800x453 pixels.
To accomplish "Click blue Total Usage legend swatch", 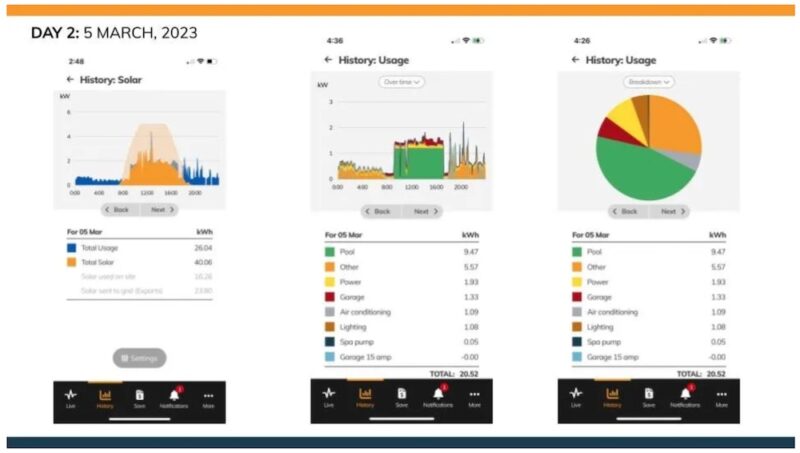I will 72,247.
